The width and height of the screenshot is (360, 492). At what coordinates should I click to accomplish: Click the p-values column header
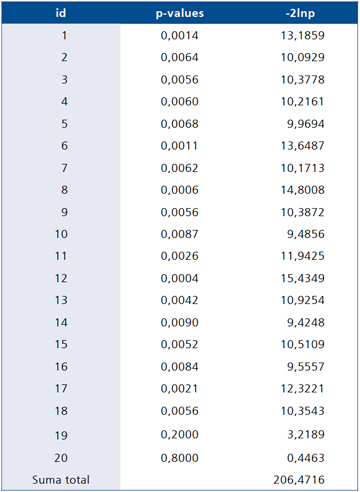(180, 13)
